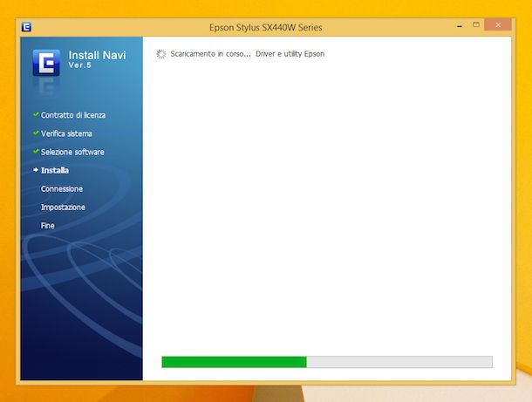Click the 'Driver e utility Epson' text
Viewport: 532px width, 402px height.
point(290,54)
